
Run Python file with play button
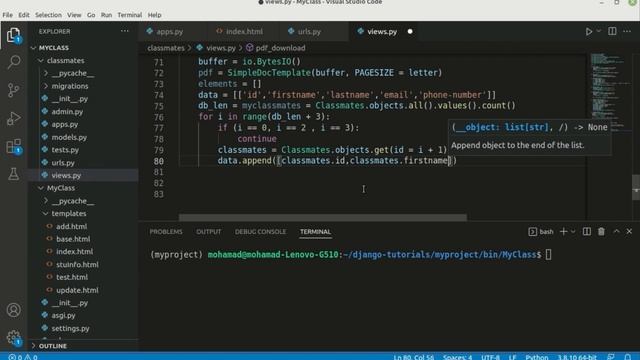[x=589, y=31]
